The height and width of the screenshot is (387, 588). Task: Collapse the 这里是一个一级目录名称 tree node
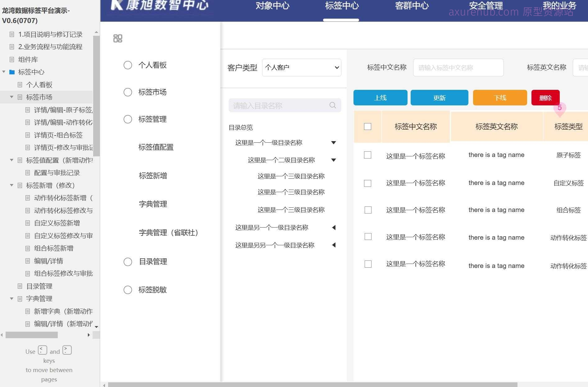pos(333,142)
